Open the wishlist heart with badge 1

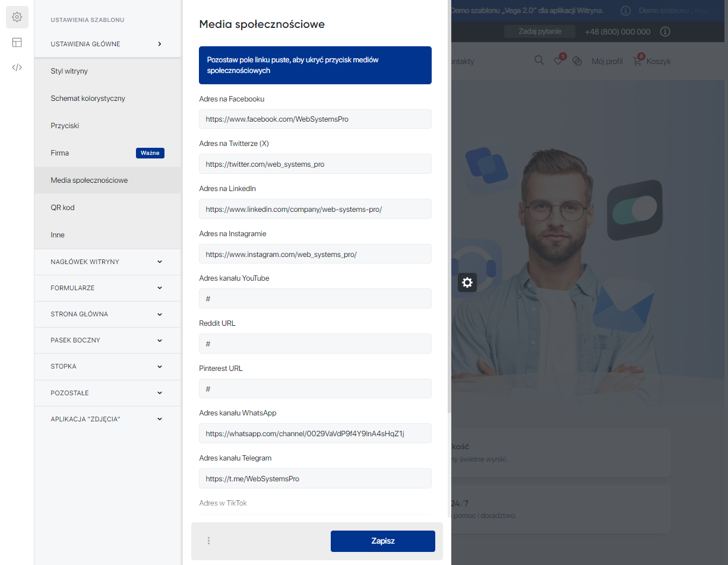click(558, 61)
